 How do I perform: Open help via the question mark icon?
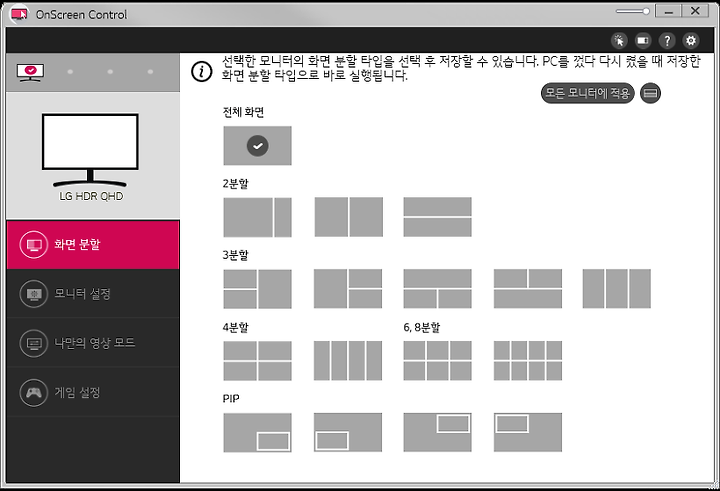[x=667, y=40]
